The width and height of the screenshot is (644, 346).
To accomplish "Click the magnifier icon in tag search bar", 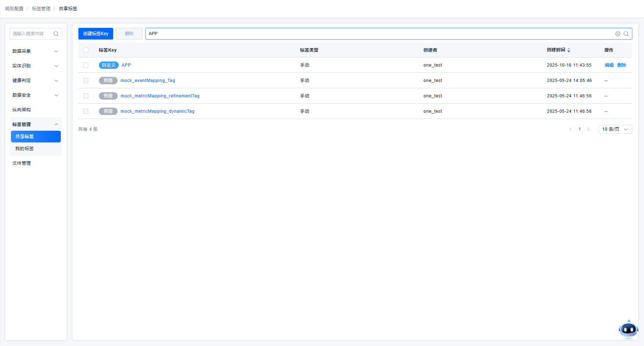I will 626,34.
